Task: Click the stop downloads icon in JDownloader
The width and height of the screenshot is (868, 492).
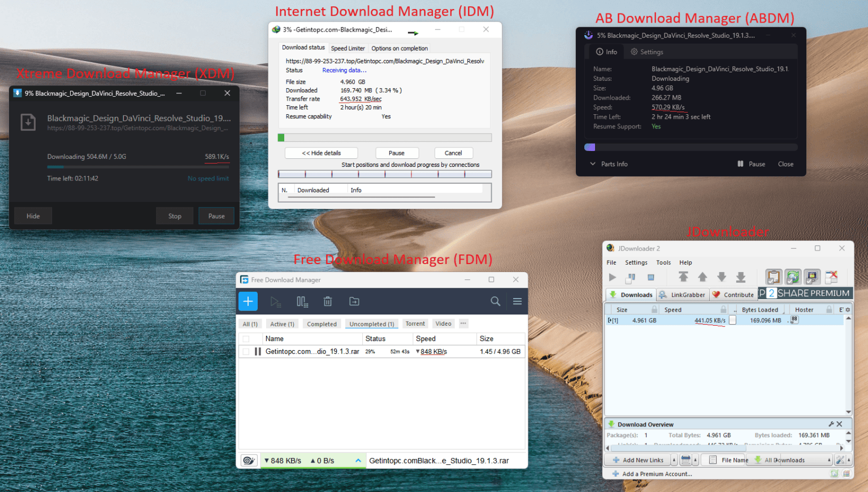Action: pos(650,277)
